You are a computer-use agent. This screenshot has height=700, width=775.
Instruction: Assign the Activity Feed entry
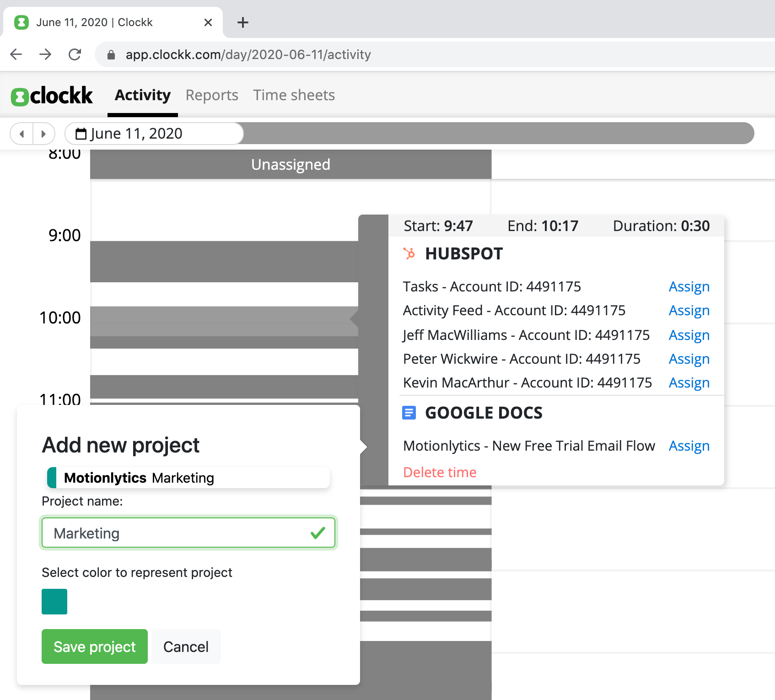[689, 311]
